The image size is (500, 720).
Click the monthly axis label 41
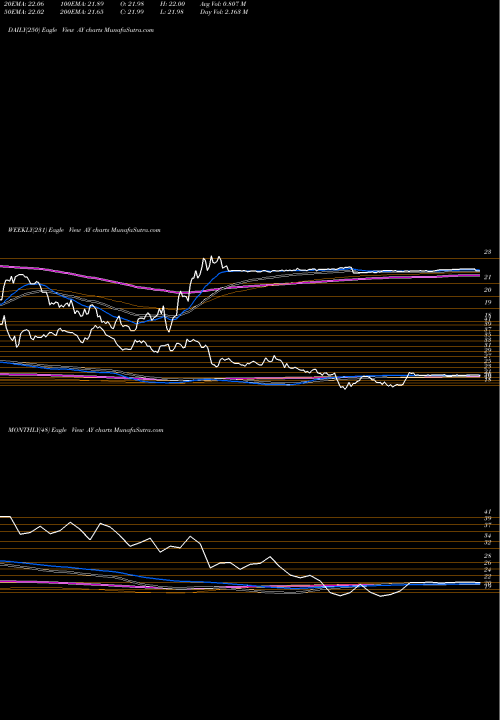click(x=487, y=512)
